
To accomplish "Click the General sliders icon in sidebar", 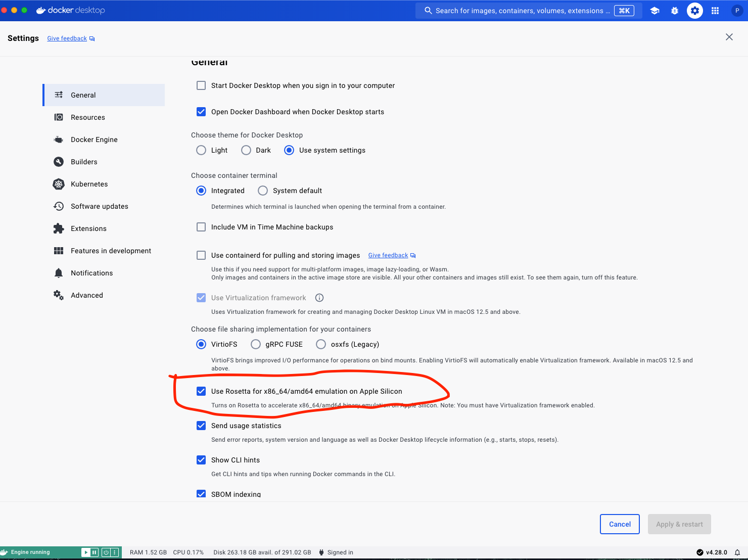I will (59, 95).
